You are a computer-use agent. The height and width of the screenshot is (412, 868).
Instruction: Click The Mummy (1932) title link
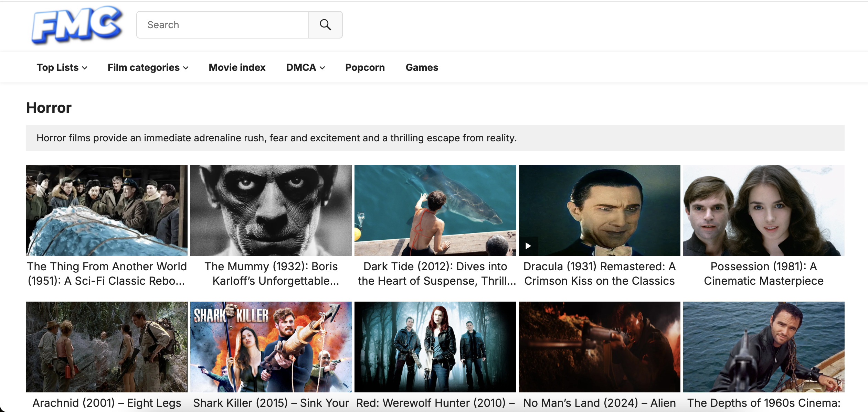pos(271,274)
